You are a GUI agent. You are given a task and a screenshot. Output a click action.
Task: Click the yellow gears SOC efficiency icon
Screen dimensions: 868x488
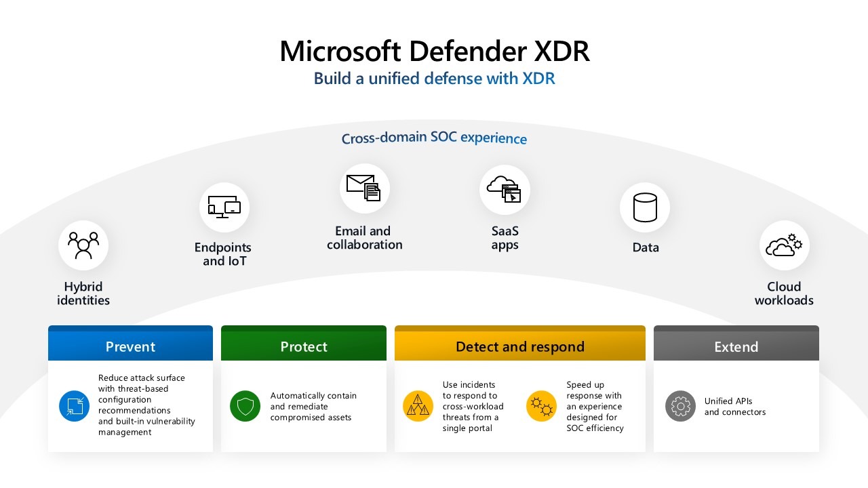[x=541, y=406]
